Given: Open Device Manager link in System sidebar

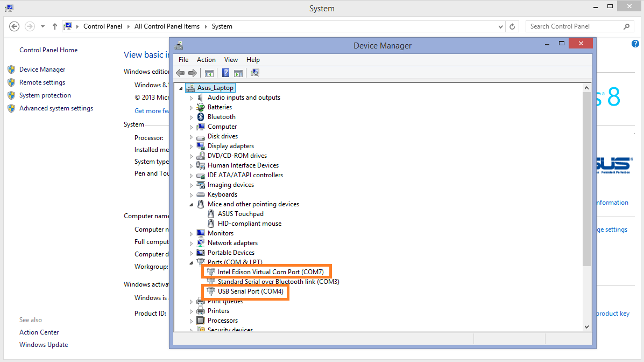Looking at the screenshot, I should (x=43, y=69).
